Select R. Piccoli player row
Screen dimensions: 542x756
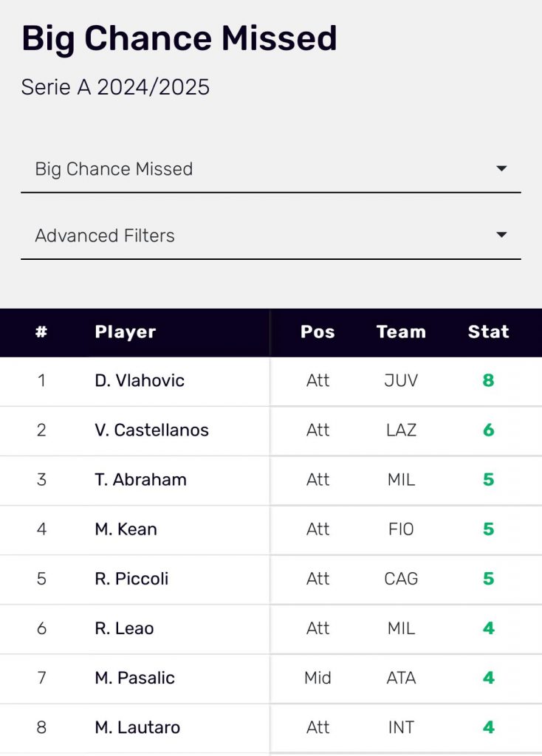(x=131, y=579)
